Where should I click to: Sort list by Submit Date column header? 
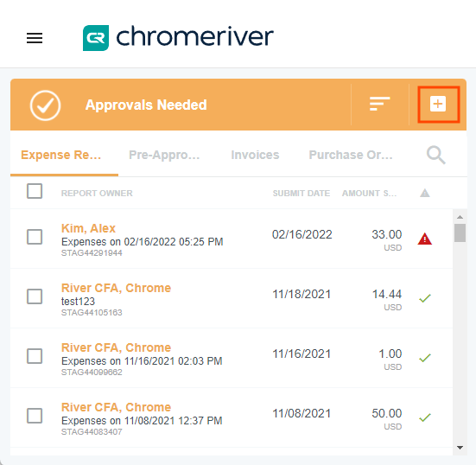point(301,193)
